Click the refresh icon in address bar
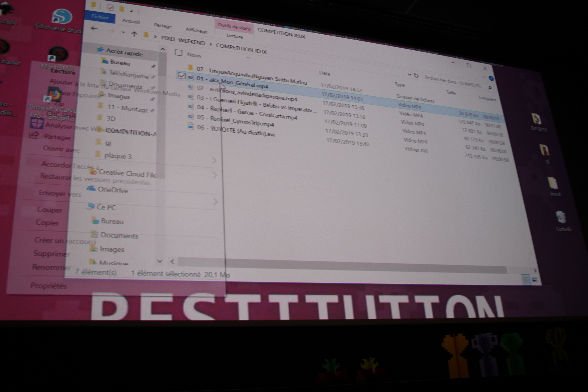 click(x=416, y=76)
